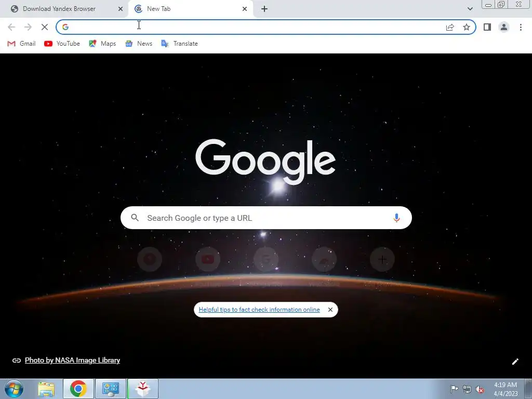Open the Windows Start menu

14,389
